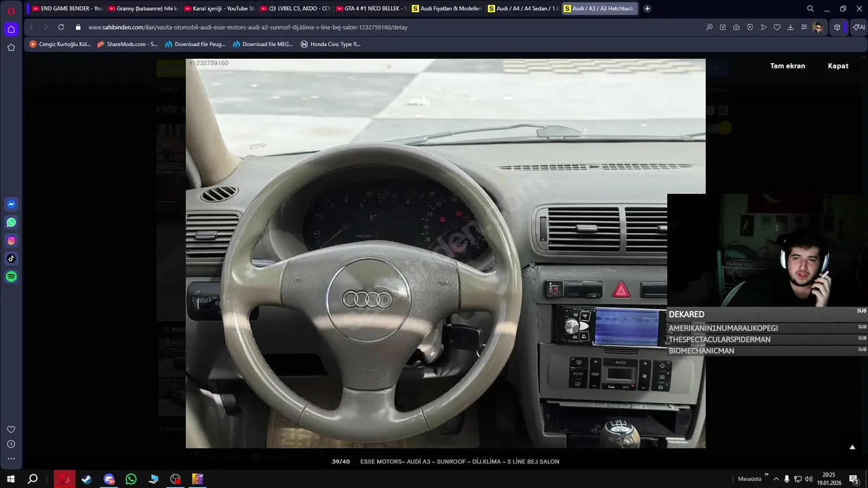The height and width of the screenshot is (488, 868).
Task: Open Messenger in the sidebar
Action: (11, 204)
